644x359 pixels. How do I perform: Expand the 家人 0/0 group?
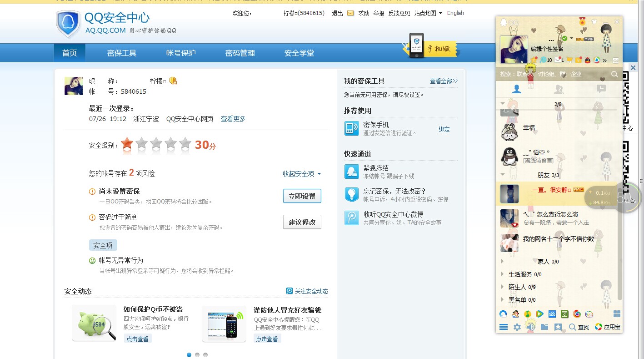(x=502, y=262)
